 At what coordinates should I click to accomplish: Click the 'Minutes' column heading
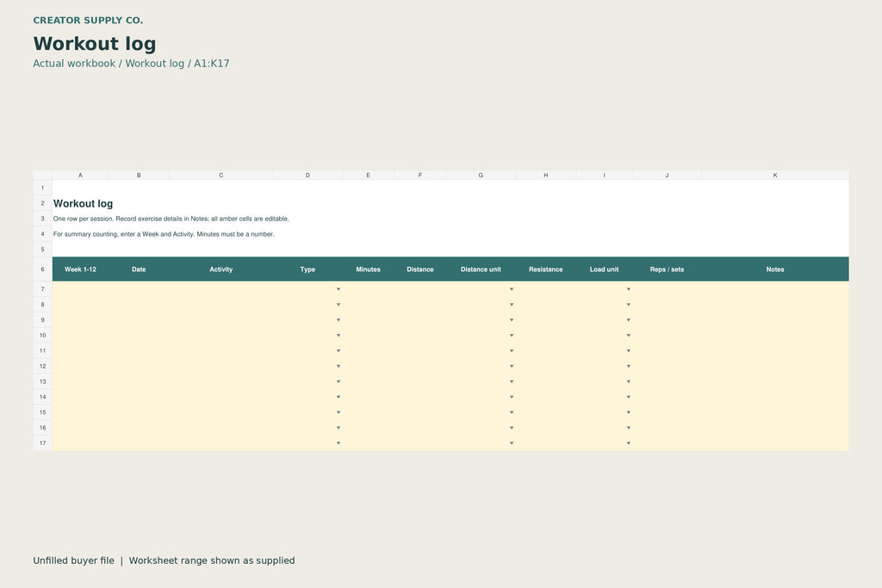(369, 269)
